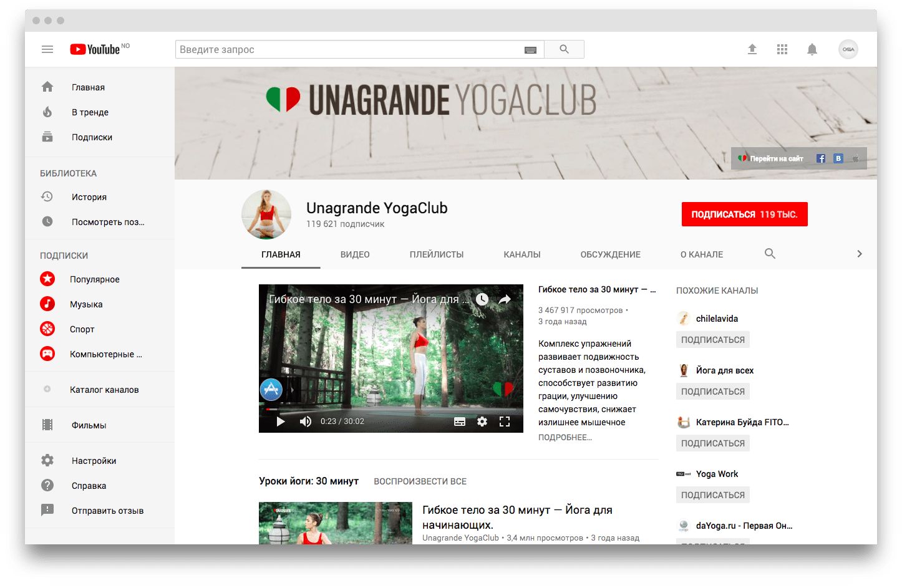
Task: Click the search input field
Action: tap(360, 49)
